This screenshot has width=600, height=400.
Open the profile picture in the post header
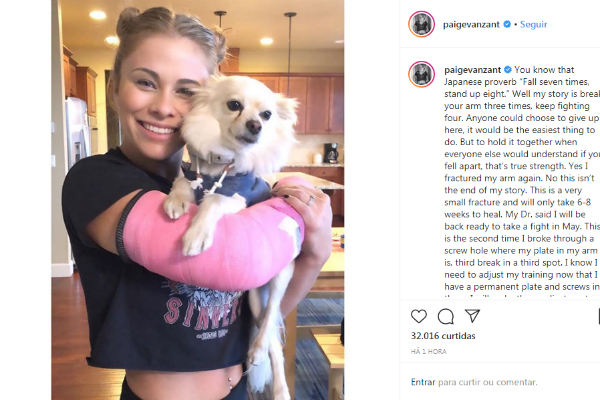[x=421, y=24]
